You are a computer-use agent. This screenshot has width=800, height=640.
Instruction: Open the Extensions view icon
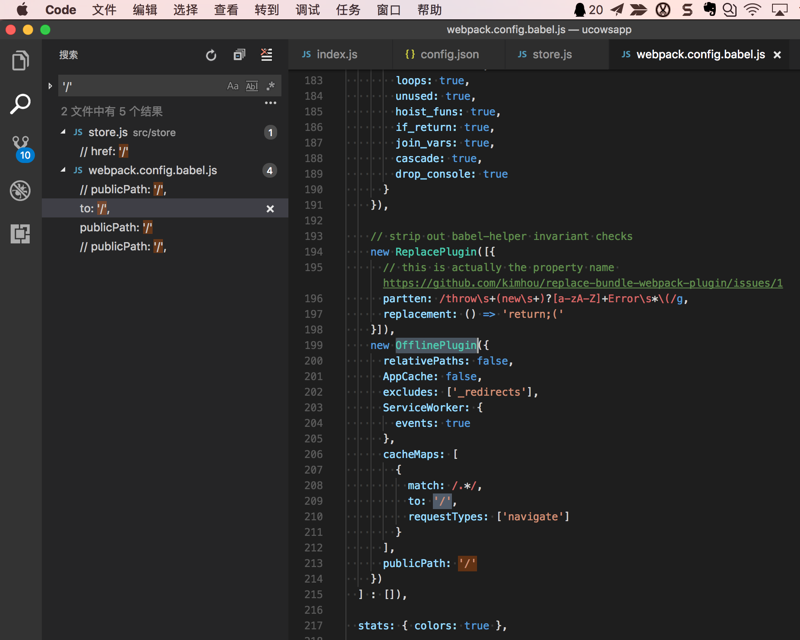tap(20, 234)
